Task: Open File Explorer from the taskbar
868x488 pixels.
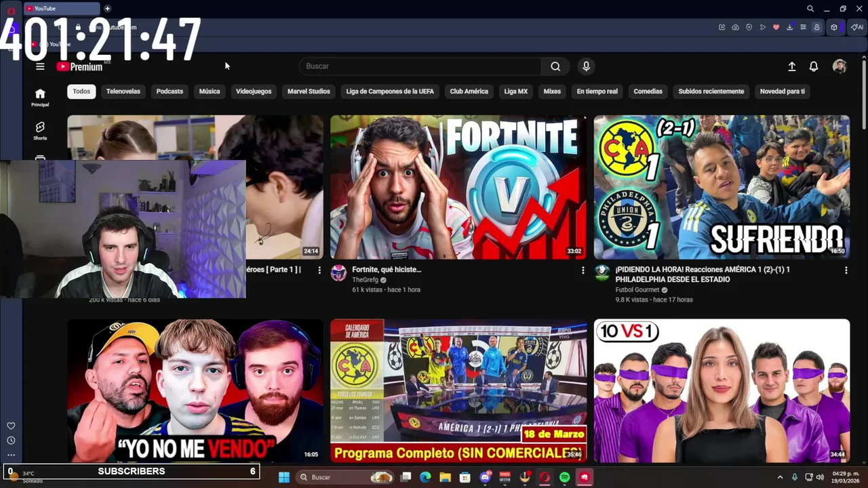Action: click(x=445, y=477)
